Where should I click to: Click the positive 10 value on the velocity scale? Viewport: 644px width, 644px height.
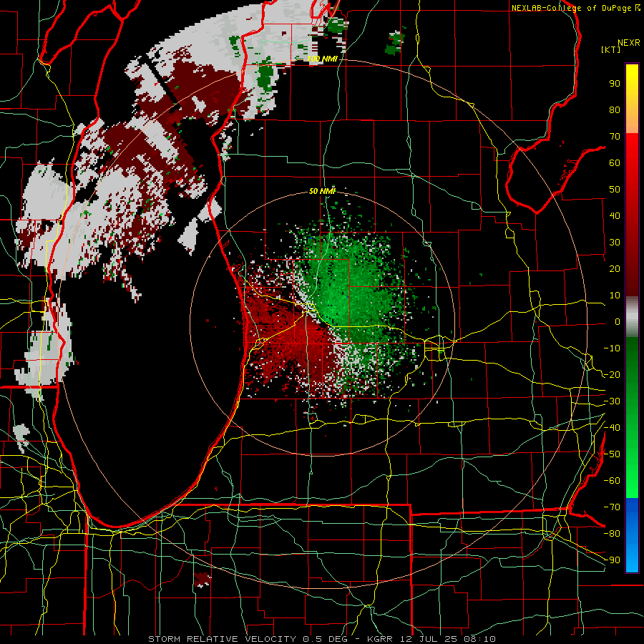tap(615, 296)
